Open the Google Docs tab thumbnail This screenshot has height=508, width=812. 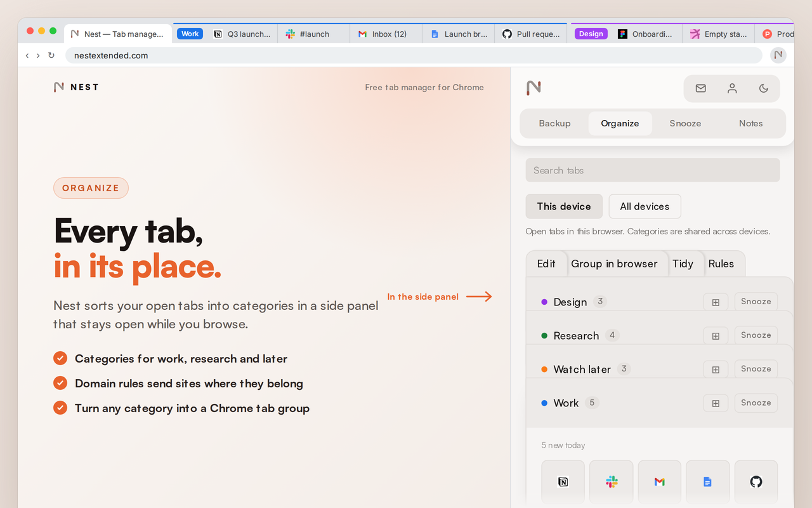pos(708,482)
